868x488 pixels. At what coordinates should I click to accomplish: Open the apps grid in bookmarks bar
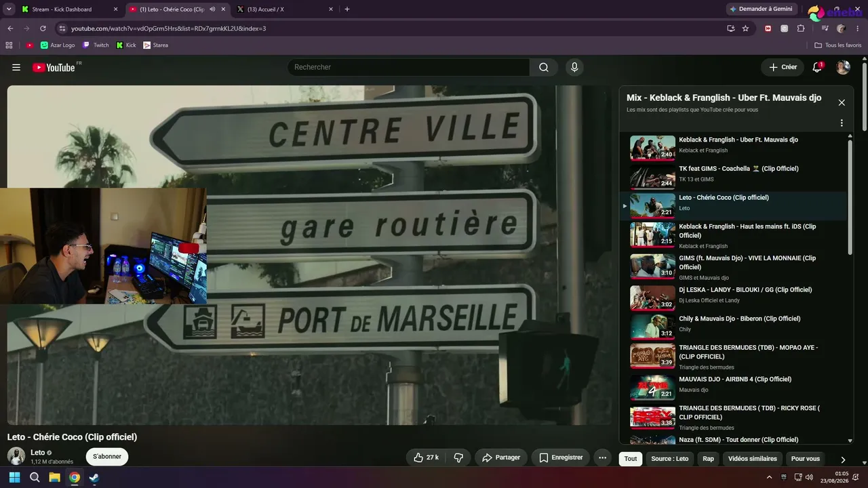tap(9, 45)
